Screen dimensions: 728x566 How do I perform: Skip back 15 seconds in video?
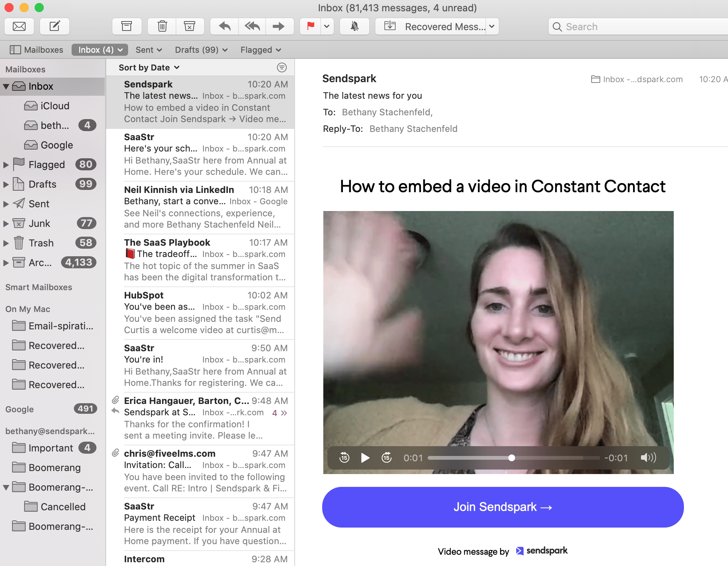click(344, 458)
